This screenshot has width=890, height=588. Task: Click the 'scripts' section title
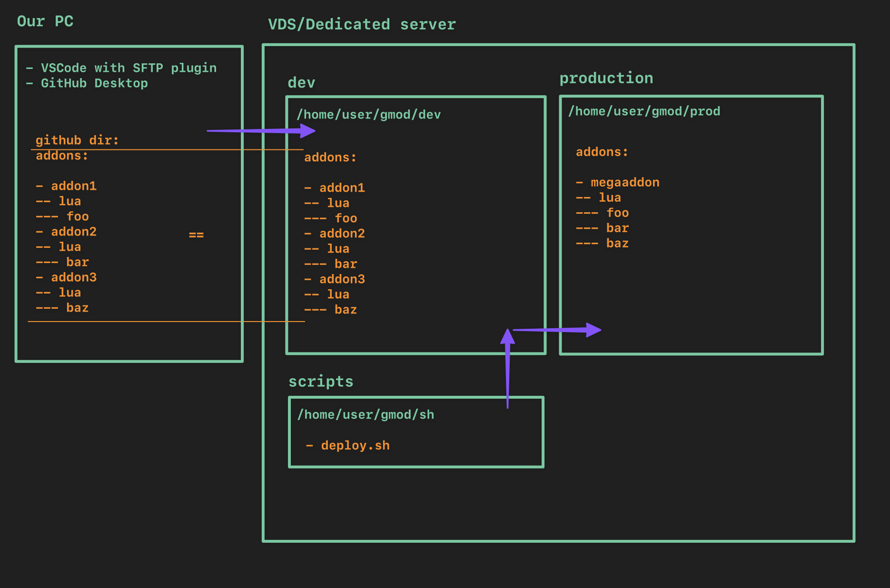pyautogui.click(x=321, y=382)
